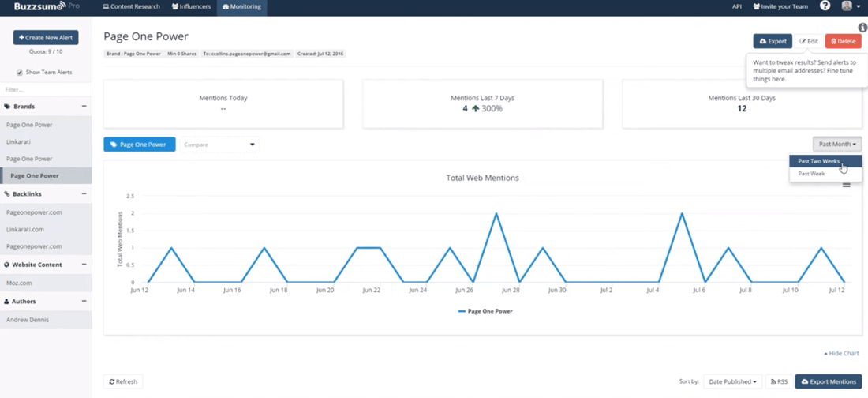868x398 pixels.
Task: Click Invite your Team
Action: (x=780, y=6)
